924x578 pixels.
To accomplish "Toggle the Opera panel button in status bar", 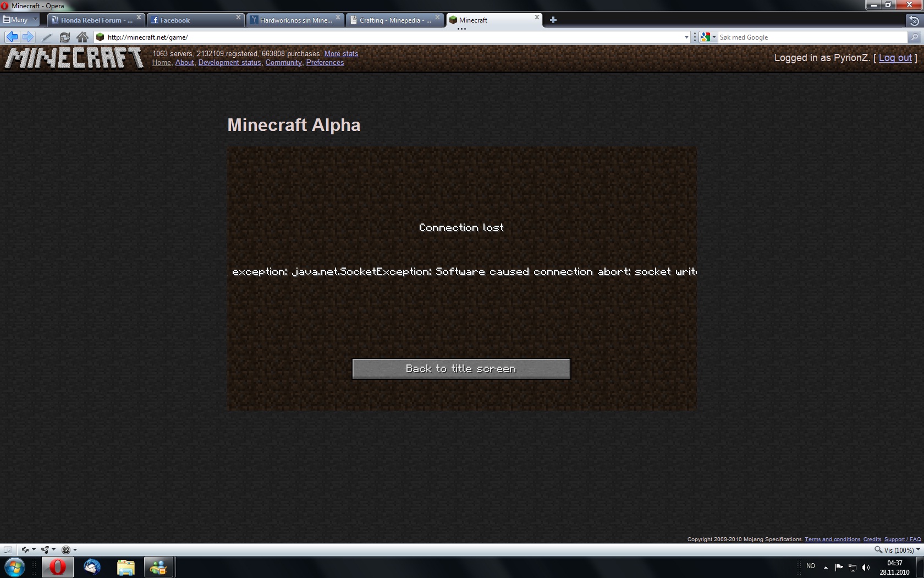I will click(8, 549).
